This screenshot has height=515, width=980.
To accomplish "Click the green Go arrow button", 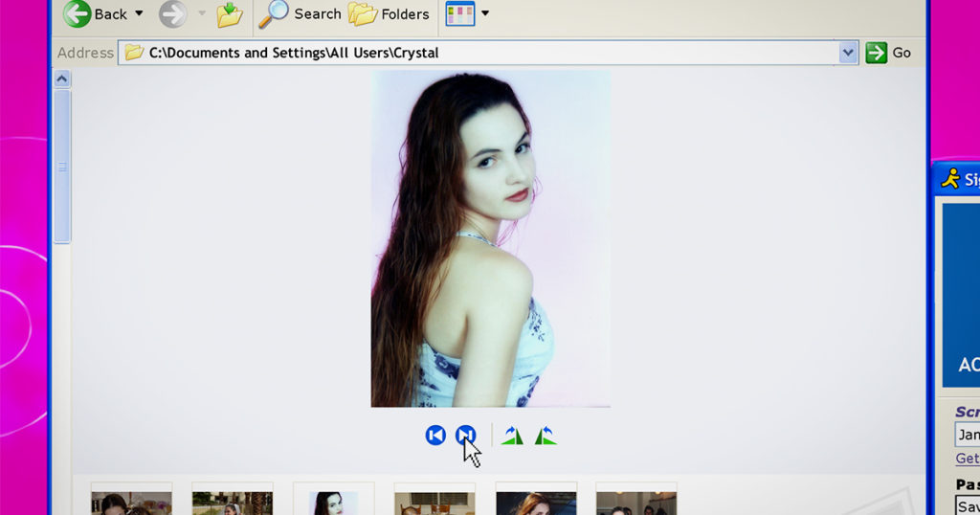I will 877,53.
